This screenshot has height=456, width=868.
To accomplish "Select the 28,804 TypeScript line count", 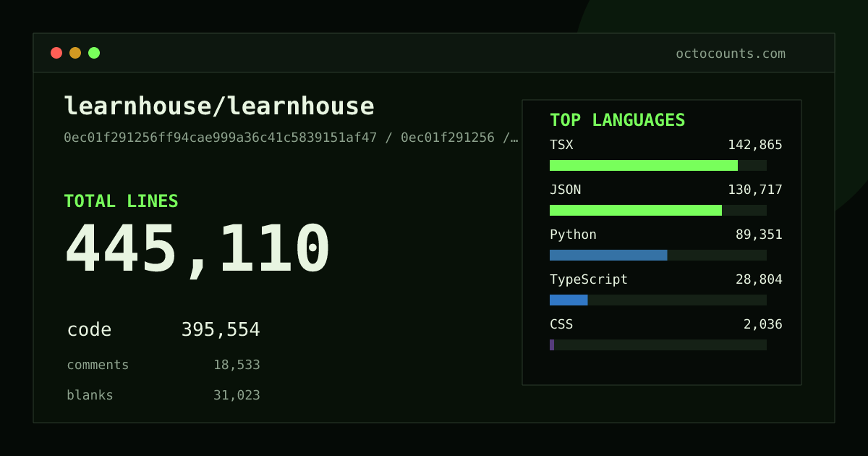I will pyautogui.click(x=759, y=279).
